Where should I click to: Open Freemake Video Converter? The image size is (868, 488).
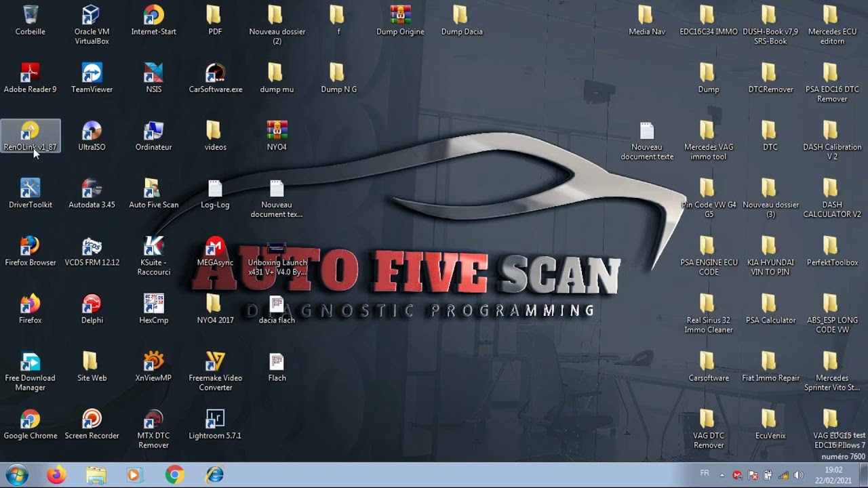pyautogui.click(x=215, y=371)
